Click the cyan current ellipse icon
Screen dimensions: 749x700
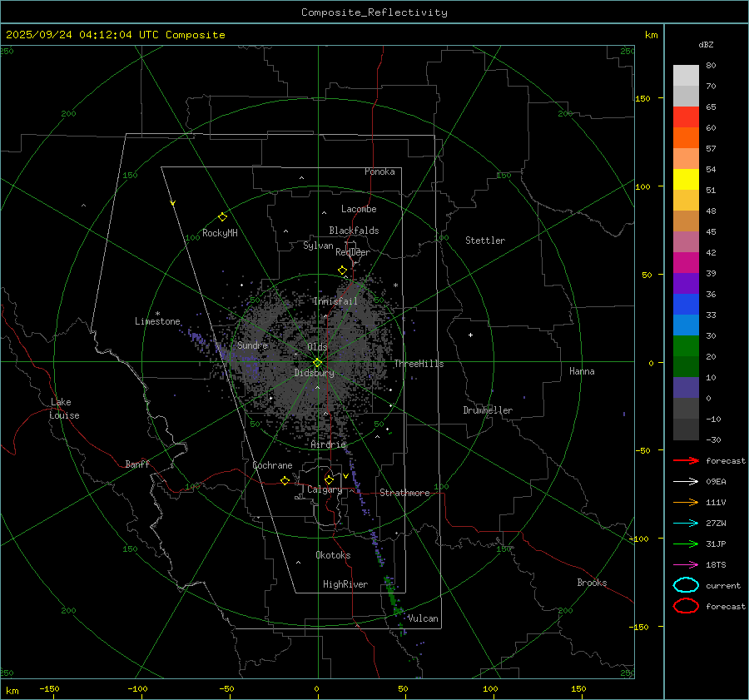(x=686, y=585)
